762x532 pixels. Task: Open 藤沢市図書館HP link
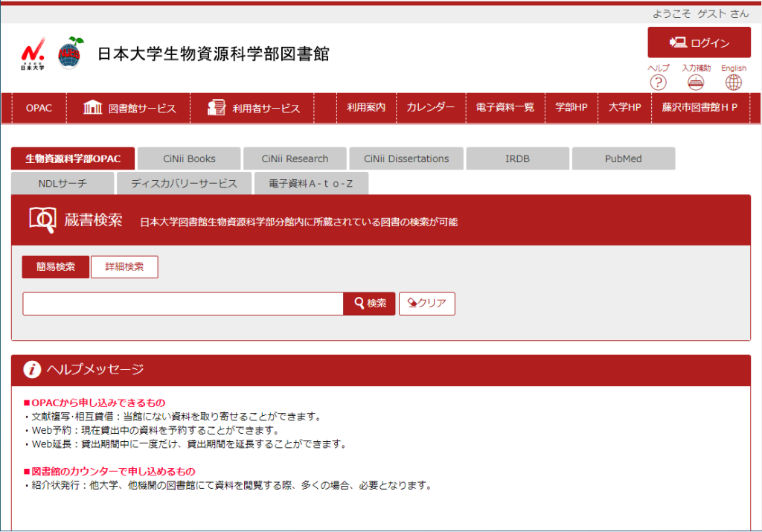699,107
